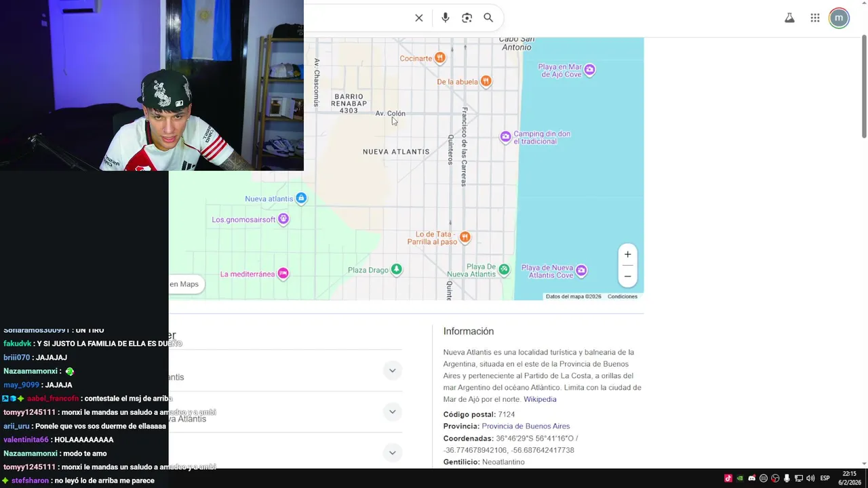The image size is (868, 488).
Task: Click chat message from arii_uru
Action: pos(85,426)
